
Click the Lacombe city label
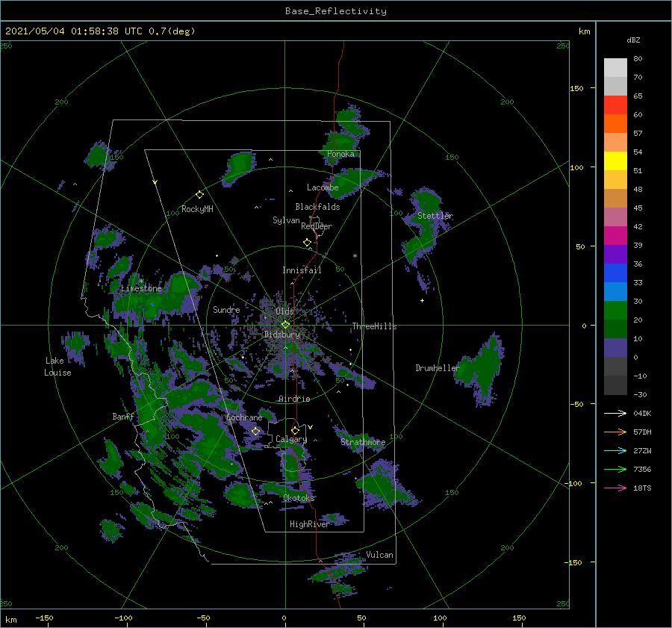(323, 187)
